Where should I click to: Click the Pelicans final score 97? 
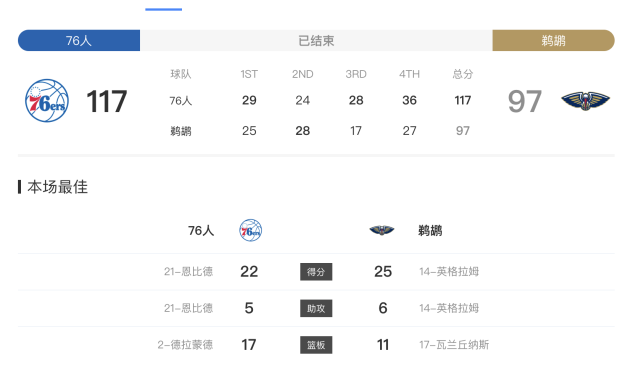(524, 101)
